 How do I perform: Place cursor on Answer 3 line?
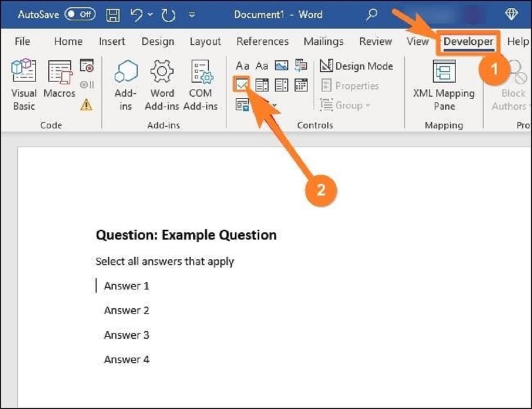pyautogui.click(x=126, y=335)
